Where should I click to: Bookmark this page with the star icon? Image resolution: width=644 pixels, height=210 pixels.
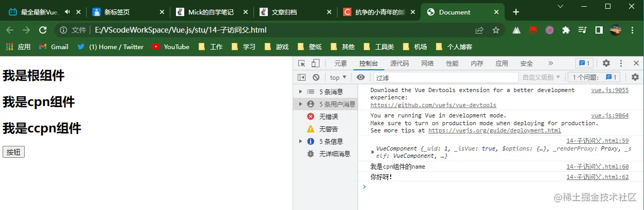click(x=496, y=30)
